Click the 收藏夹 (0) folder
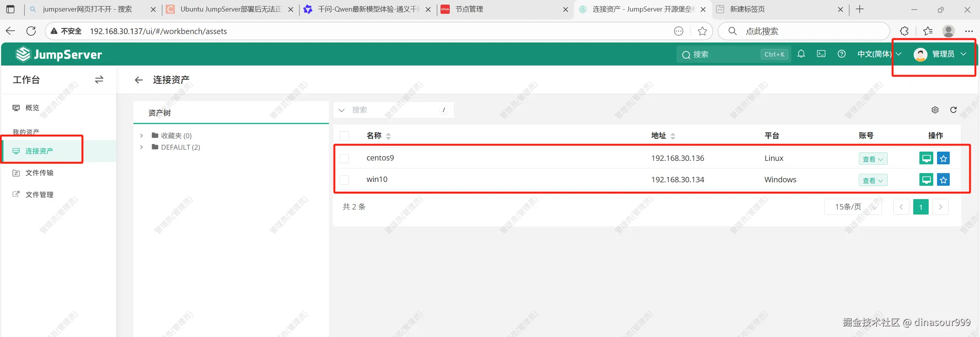The height and width of the screenshot is (337, 980). point(172,136)
